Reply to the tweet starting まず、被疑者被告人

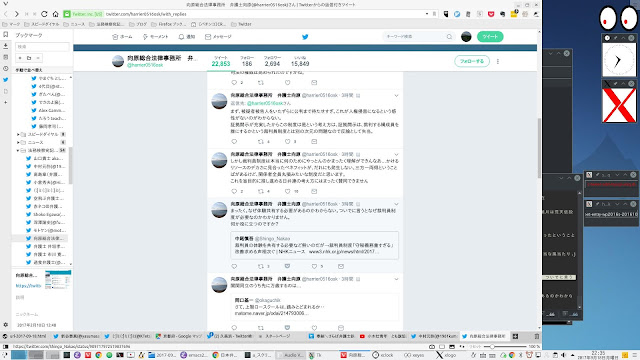tap(234, 142)
